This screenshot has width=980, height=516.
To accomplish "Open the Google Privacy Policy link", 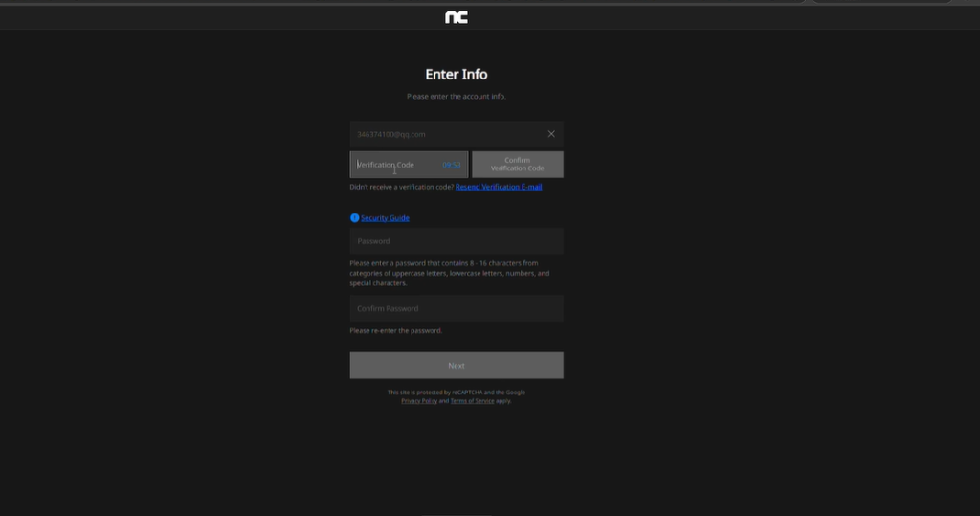I will pyautogui.click(x=419, y=401).
